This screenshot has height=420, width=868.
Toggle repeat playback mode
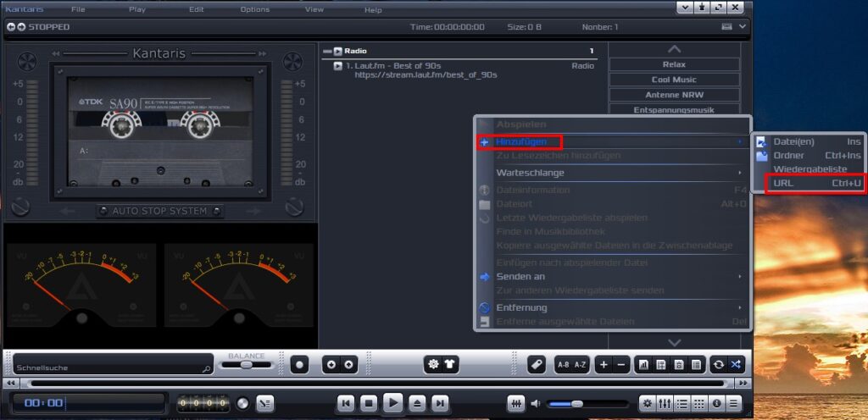click(719, 365)
